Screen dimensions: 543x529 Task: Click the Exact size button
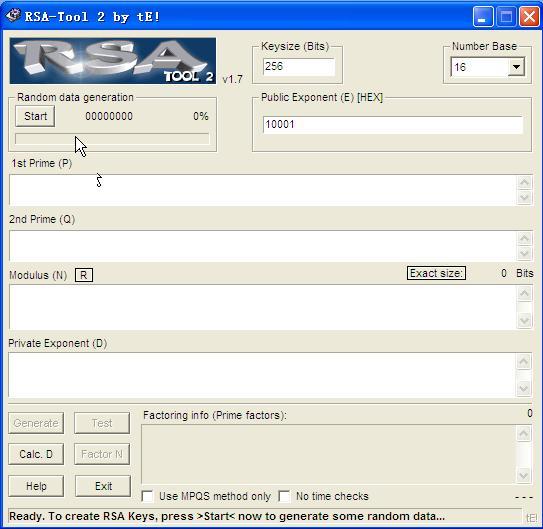click(436, 273)
